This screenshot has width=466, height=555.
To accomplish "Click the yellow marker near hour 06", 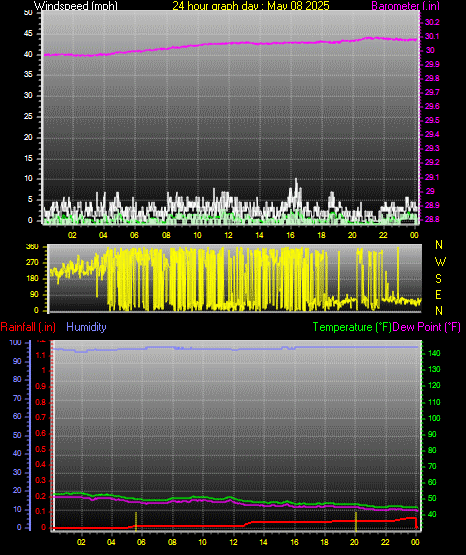I will tap(136, 521).
